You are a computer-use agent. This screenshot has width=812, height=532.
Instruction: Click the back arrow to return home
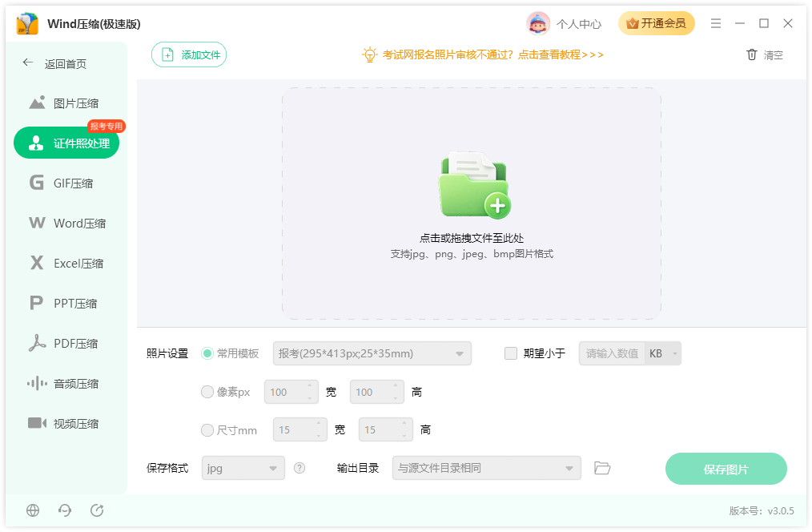click(28, 62)
